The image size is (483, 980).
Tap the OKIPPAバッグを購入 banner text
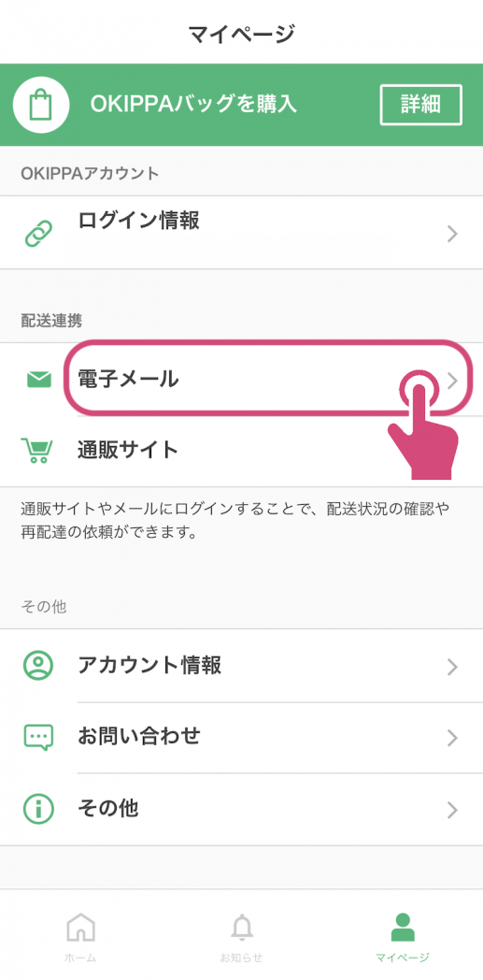tap(193, 105)
